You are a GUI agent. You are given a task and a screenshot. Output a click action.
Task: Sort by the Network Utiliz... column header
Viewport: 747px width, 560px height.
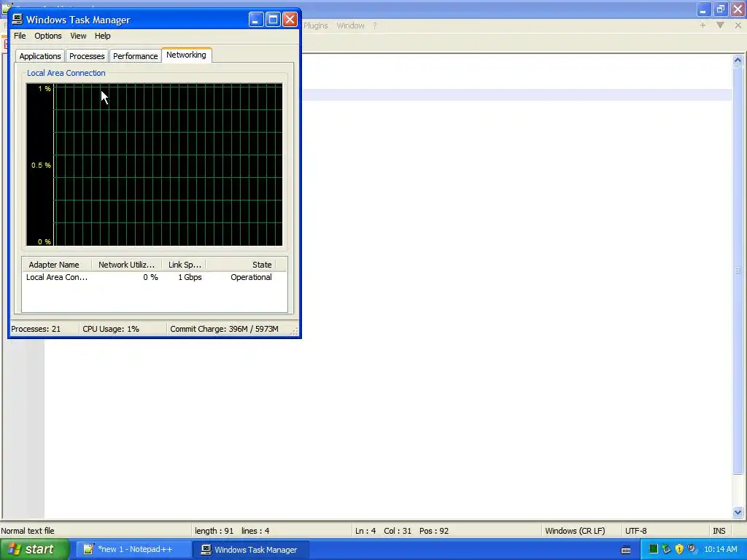127,264
